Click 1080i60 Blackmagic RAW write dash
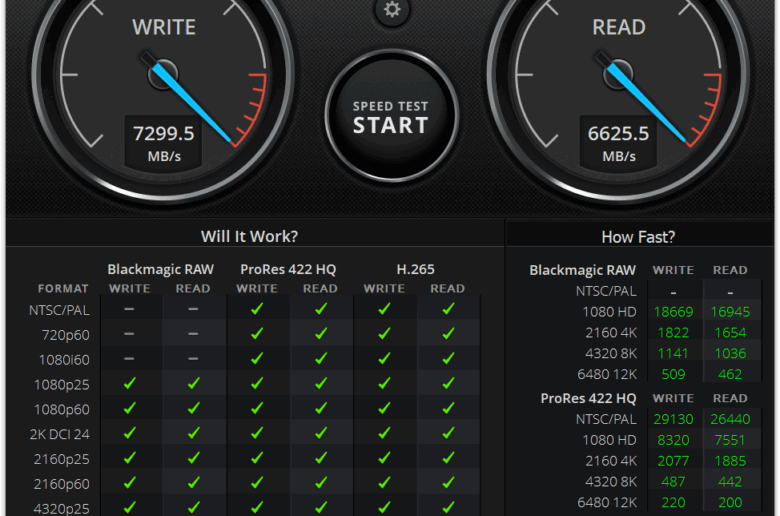 pyautogui.click(x=129, y=358)
